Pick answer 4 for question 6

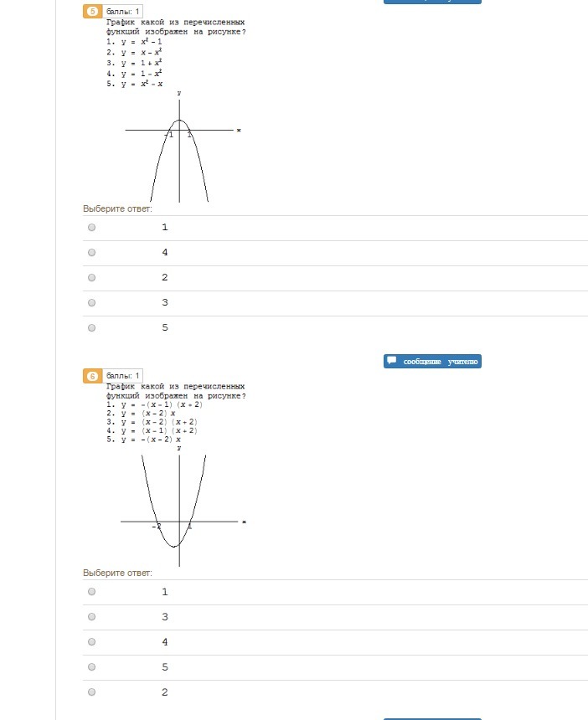[92, 641]
